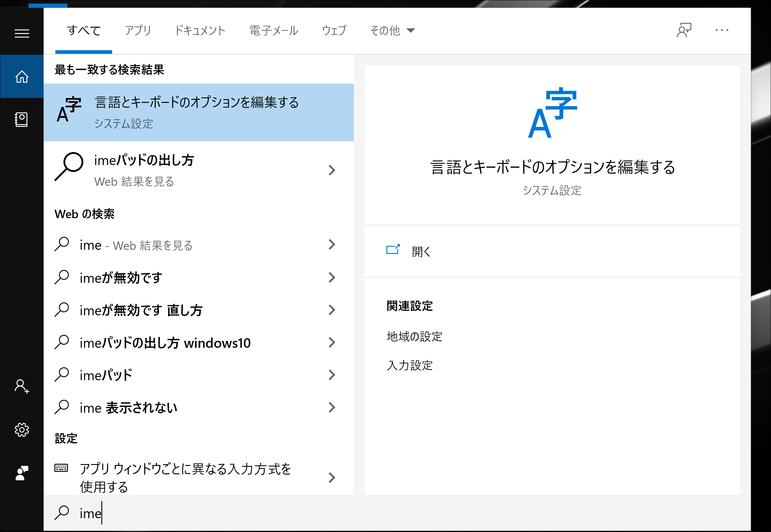Click the sidebar feedback person icon
771x532 pixels.
point(22,473)
